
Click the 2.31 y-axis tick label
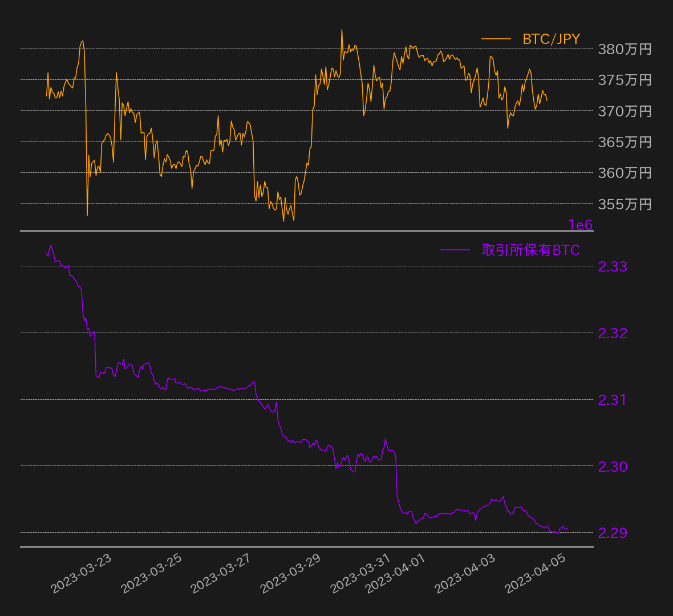pos(613,400)
